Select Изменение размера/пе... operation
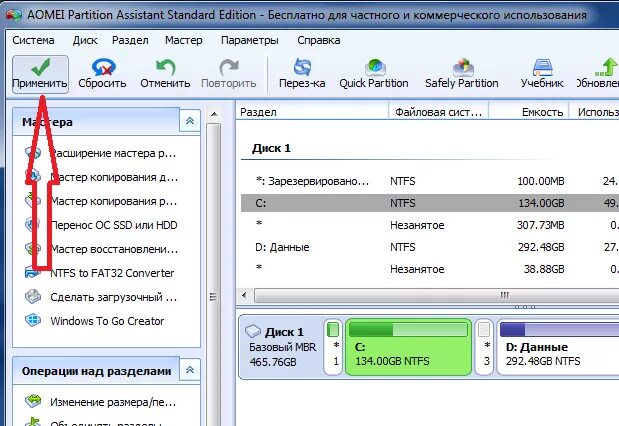 [x=113, y=402]
